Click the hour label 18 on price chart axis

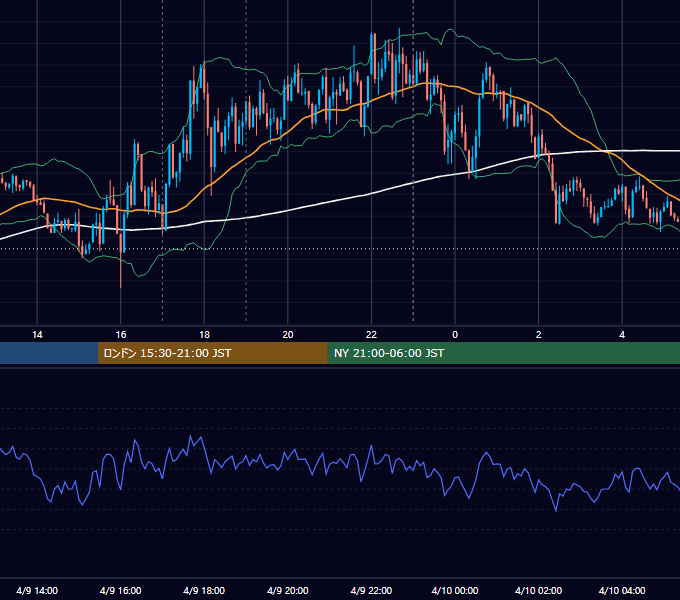tap(204, 335)
